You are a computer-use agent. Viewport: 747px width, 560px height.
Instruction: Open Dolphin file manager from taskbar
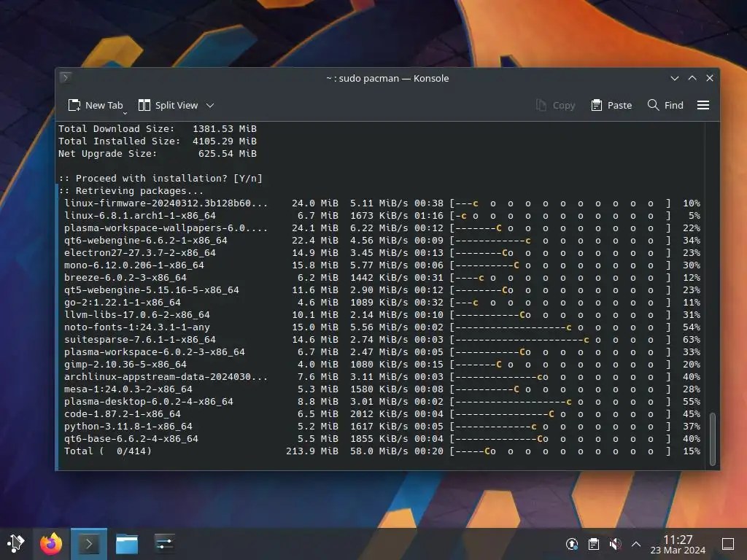click(127, 543)
